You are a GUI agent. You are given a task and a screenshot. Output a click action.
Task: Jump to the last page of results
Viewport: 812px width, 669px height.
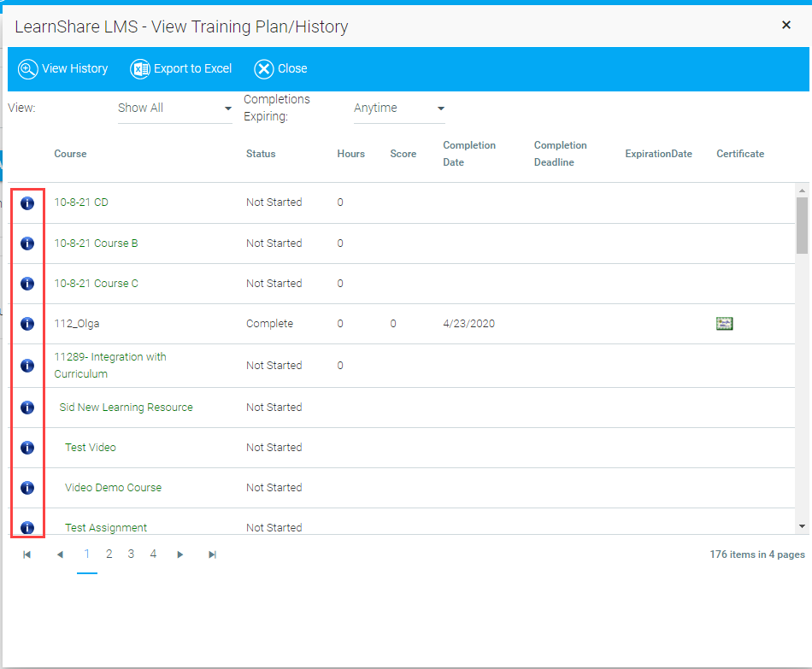click(x=212, y=555)
